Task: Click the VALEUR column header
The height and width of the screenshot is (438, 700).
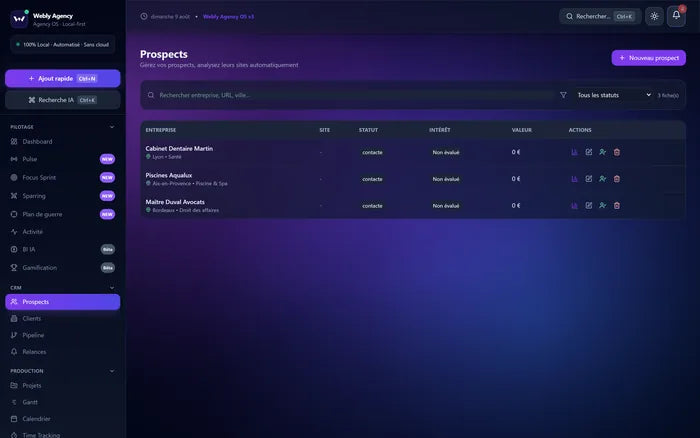Action: [x=521, y=130]
